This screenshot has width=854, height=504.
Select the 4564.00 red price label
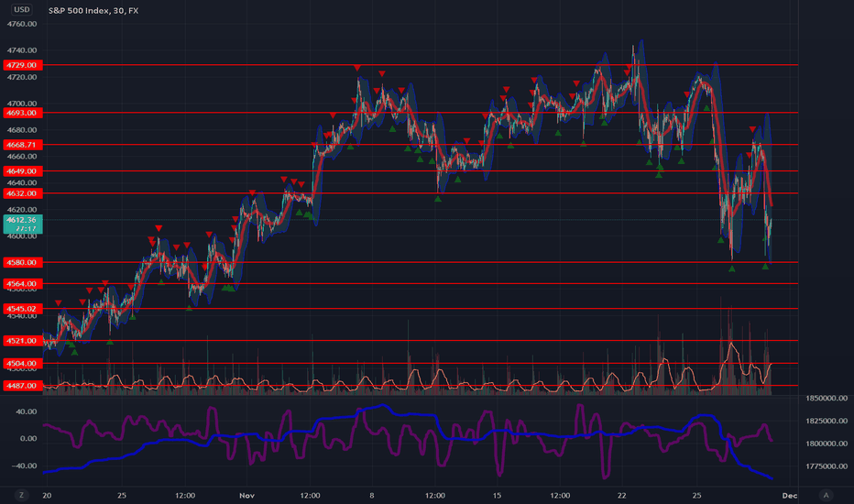click(22, 283)
